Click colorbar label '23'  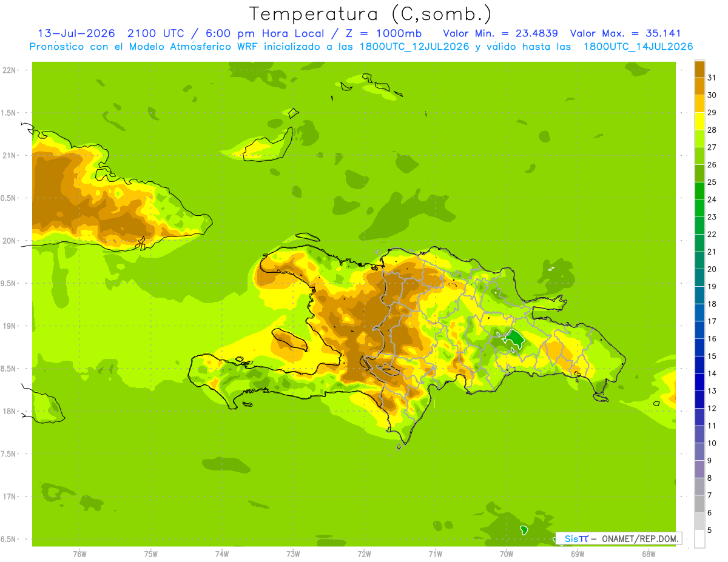pos(712,217)
